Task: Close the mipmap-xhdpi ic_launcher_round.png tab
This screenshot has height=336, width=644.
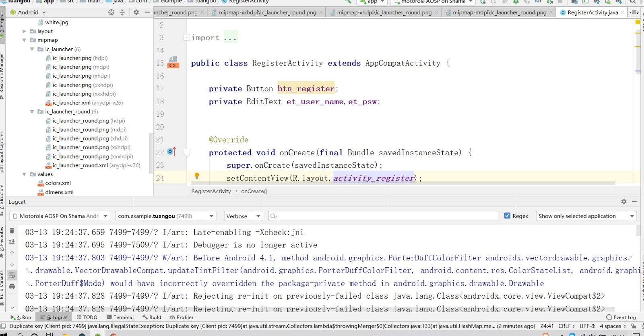Action: (x=436, y=12)
